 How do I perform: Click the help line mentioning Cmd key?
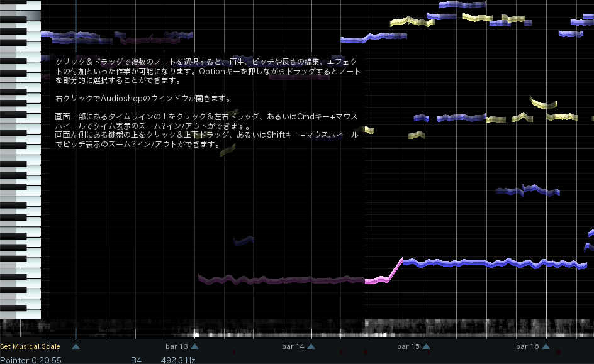coord(206,116)
